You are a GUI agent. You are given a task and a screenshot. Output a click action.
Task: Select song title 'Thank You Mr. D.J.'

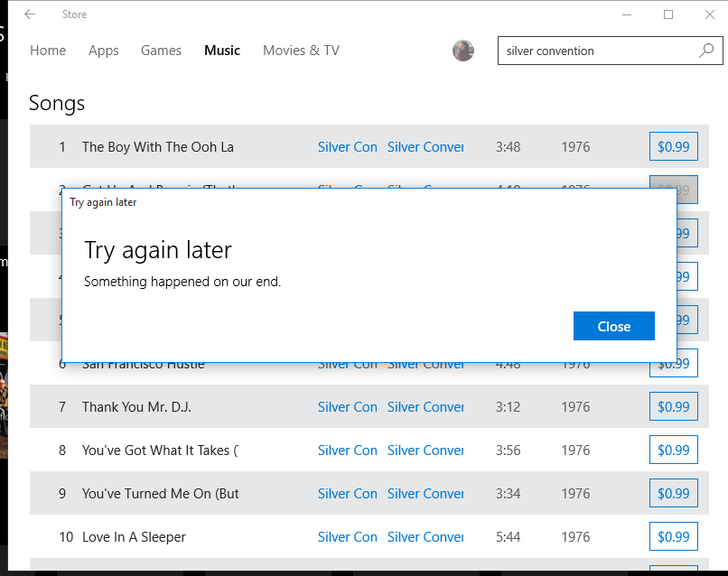click(x=136, y=406)
